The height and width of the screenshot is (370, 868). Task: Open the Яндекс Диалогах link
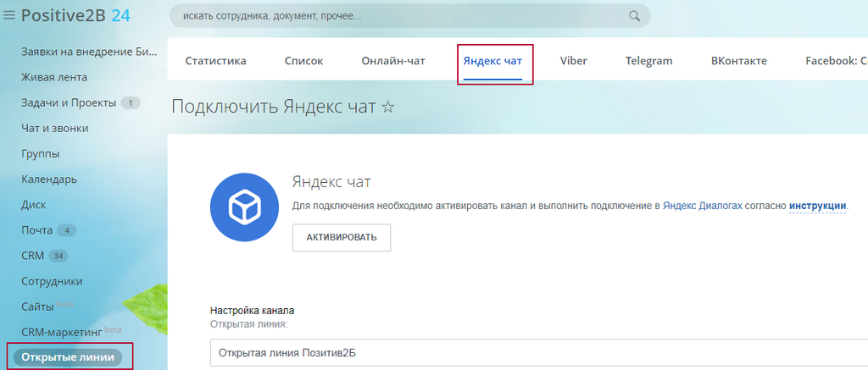pos(703,206)
